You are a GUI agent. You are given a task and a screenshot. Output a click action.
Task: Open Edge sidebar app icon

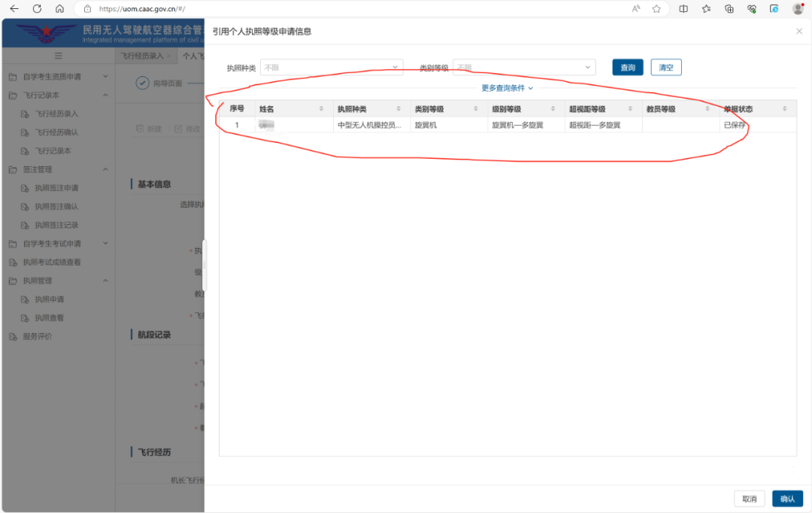[774, 8]
